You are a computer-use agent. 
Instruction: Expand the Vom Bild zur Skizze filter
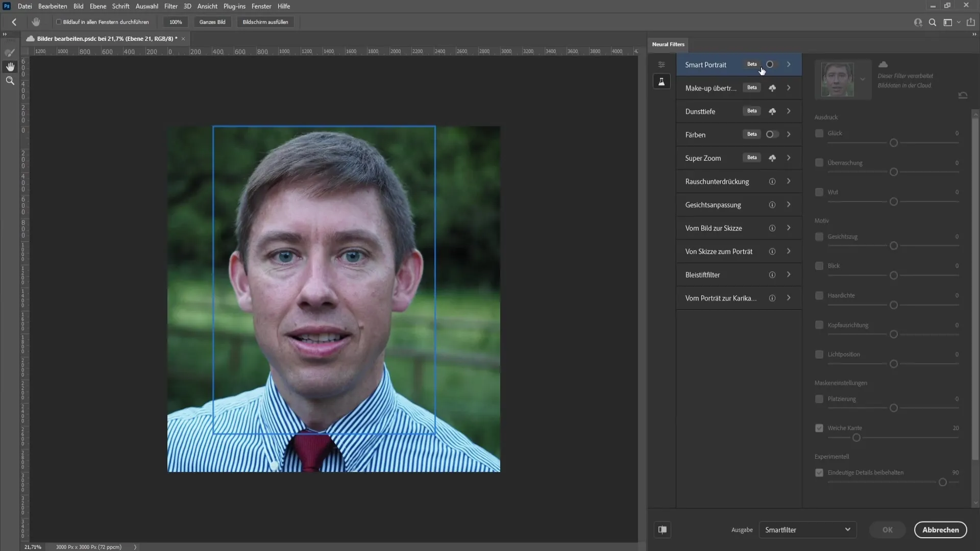coord(791,228)
